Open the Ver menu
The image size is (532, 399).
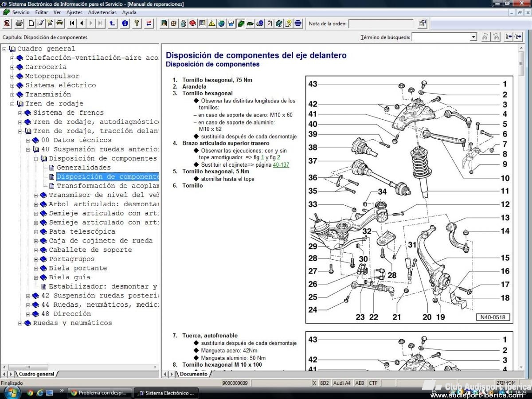(57, 12)
